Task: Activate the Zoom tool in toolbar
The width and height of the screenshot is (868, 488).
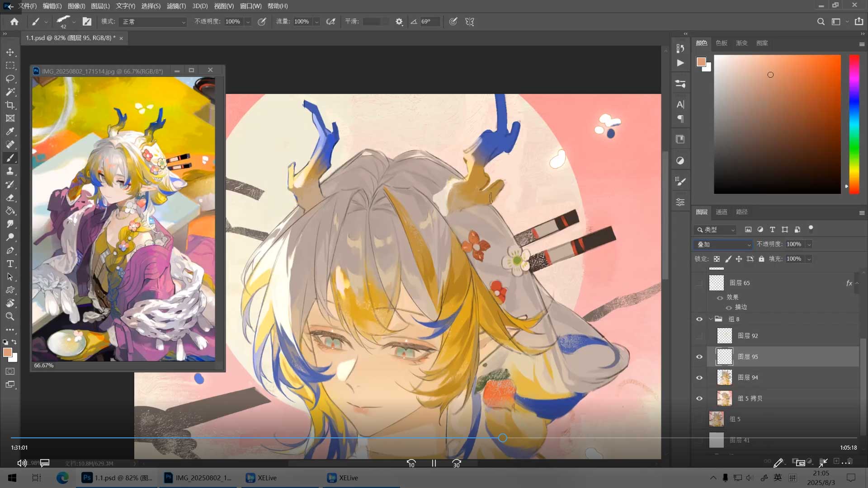Action: point(10,316)
